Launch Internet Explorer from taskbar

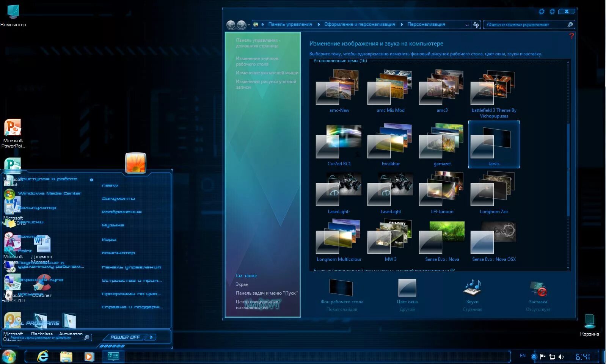pos(43,356)
